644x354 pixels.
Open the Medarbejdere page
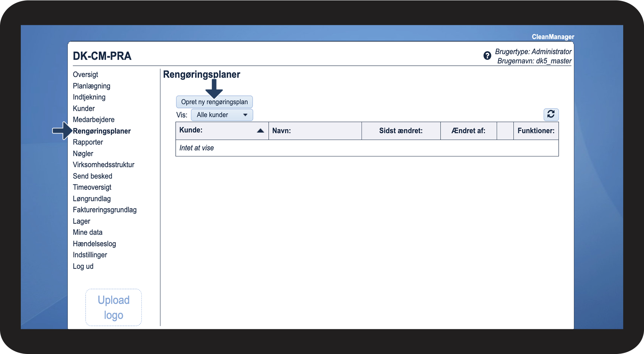94,120
